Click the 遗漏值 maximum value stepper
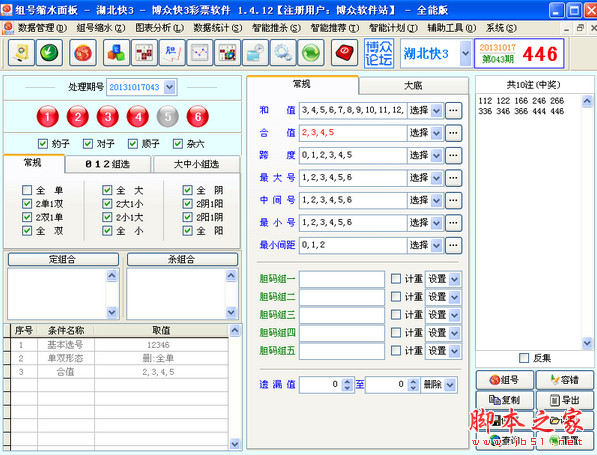597x455 pixels. [x=413, y=385]
